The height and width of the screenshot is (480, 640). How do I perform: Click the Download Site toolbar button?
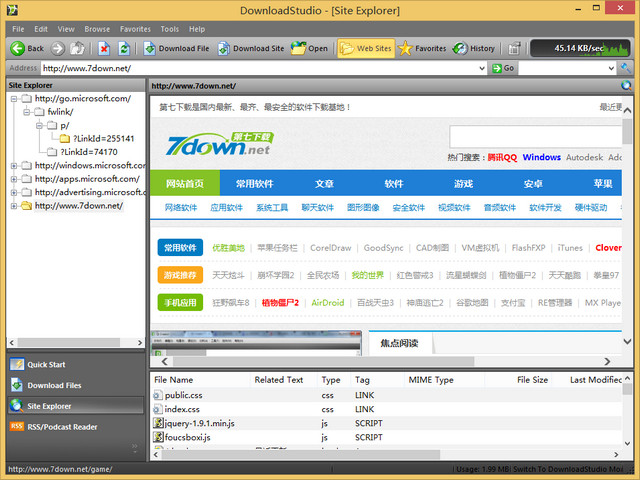251,48
